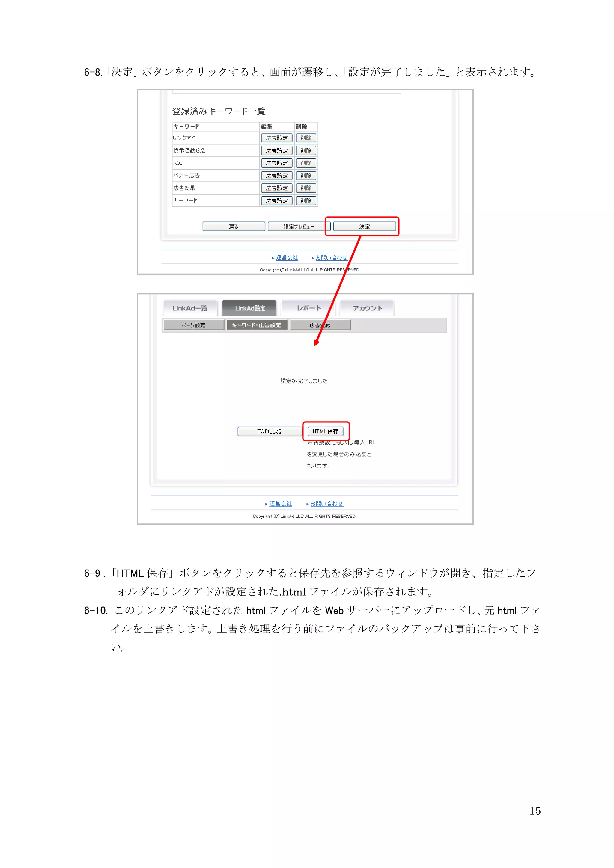
Task: Click 広告効果 keyword cell
Action: (216, 188)
